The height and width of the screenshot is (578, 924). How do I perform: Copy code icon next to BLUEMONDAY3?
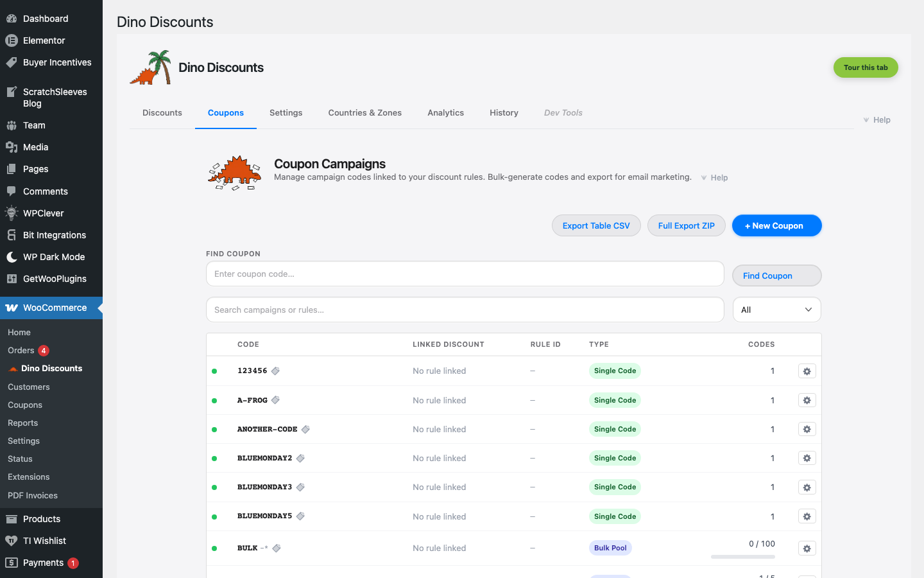click(300, 487)
